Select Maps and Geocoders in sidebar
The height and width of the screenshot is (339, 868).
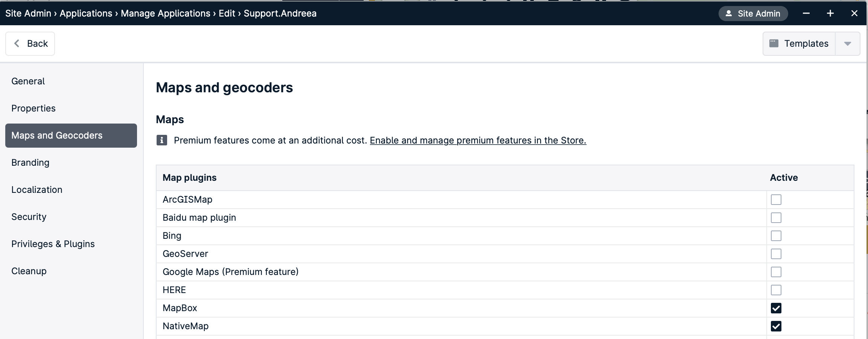[71, 136]
